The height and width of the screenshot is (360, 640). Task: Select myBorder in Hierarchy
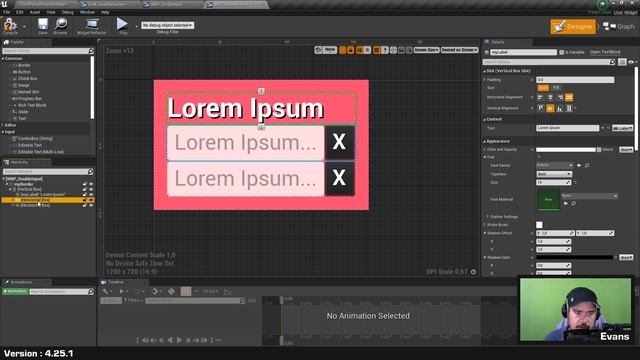click(x=23, y=184)
